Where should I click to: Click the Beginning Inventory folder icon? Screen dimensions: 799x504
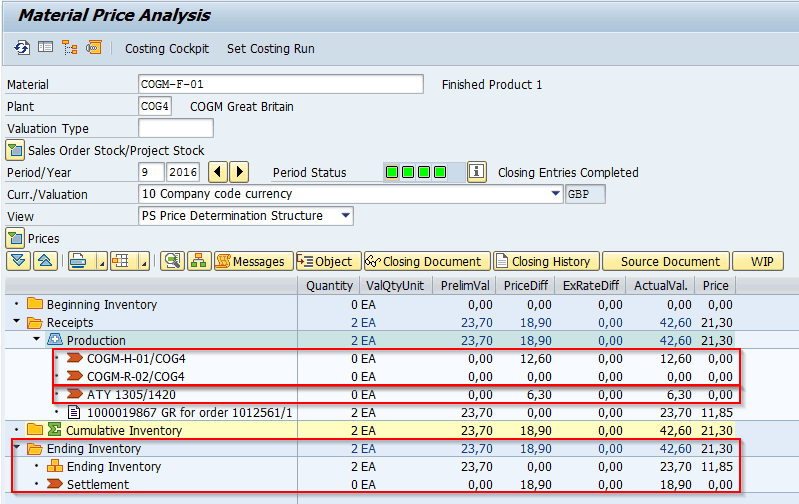(35, 304)
